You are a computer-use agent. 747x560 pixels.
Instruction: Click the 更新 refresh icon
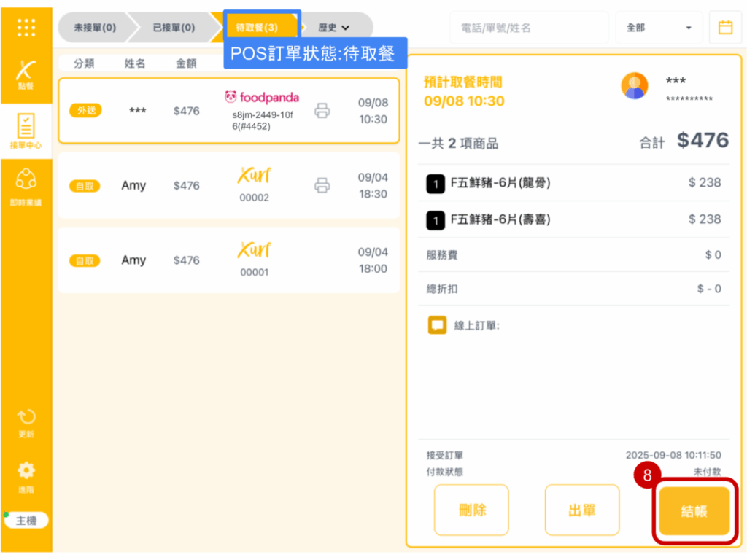pyautogui.click(x=26, y=423)
